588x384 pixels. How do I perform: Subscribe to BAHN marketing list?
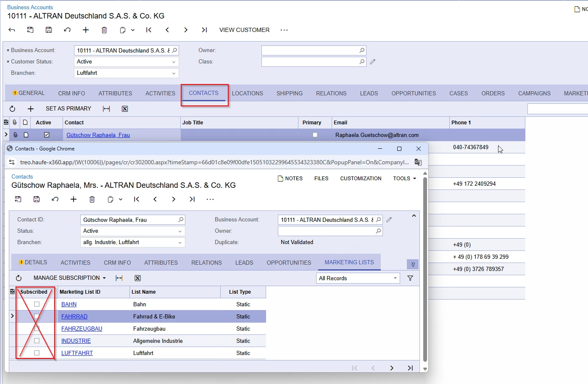tap(37, 304)
